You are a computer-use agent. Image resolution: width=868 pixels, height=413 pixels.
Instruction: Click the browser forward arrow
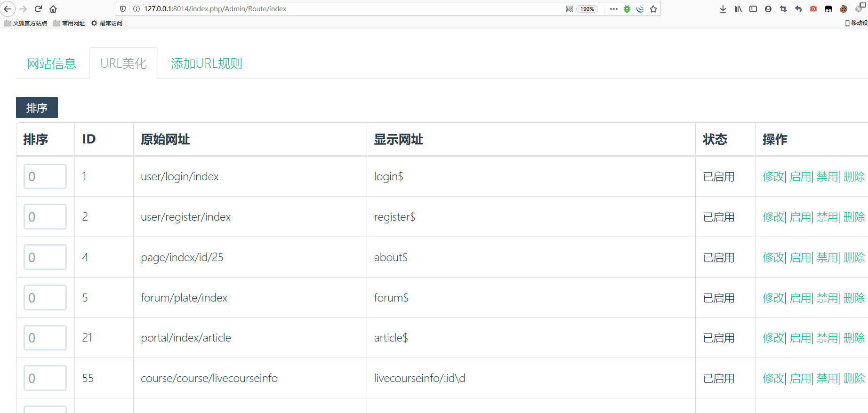(x=23, y=9)
